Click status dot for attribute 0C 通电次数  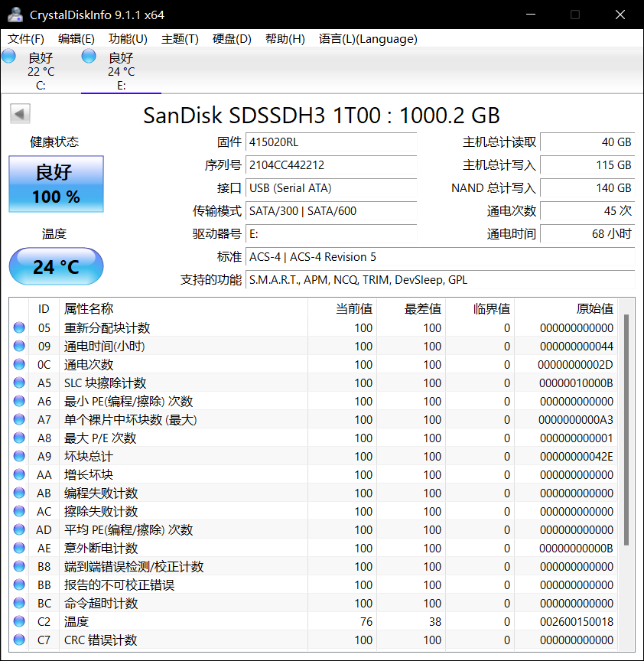coord(19,364)
